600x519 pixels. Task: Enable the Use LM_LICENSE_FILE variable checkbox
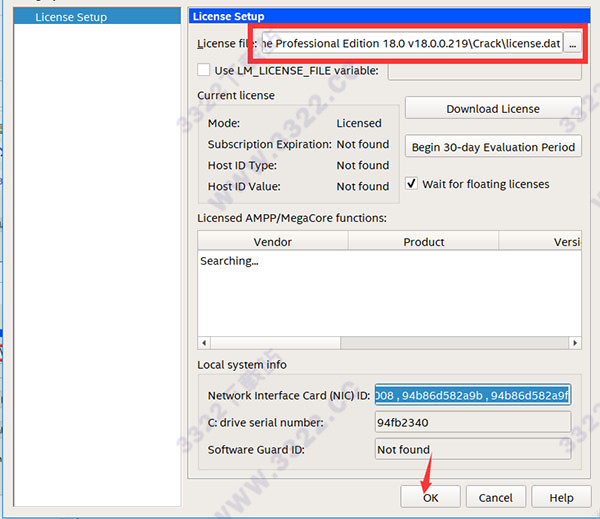point(204,70)
